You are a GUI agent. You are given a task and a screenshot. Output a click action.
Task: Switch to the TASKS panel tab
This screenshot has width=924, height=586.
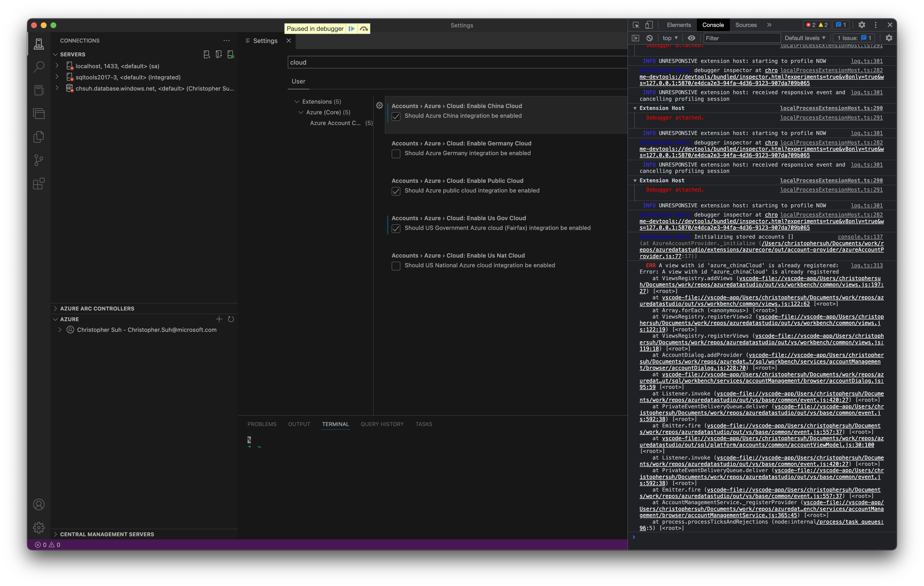[x=424, y=424]
